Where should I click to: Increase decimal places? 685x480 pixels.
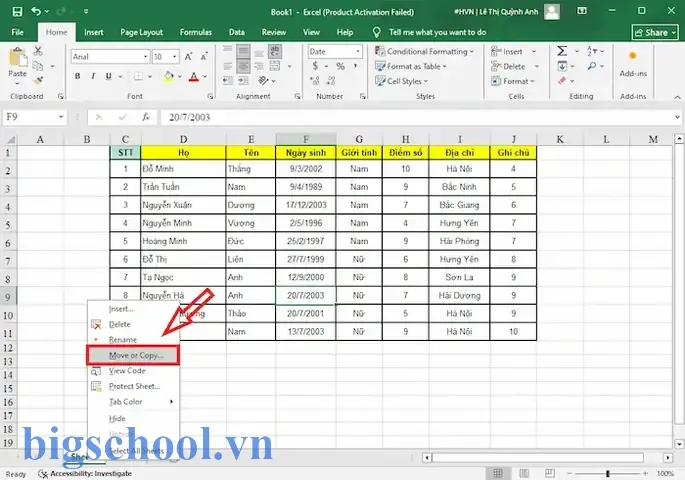pos(315,81)
